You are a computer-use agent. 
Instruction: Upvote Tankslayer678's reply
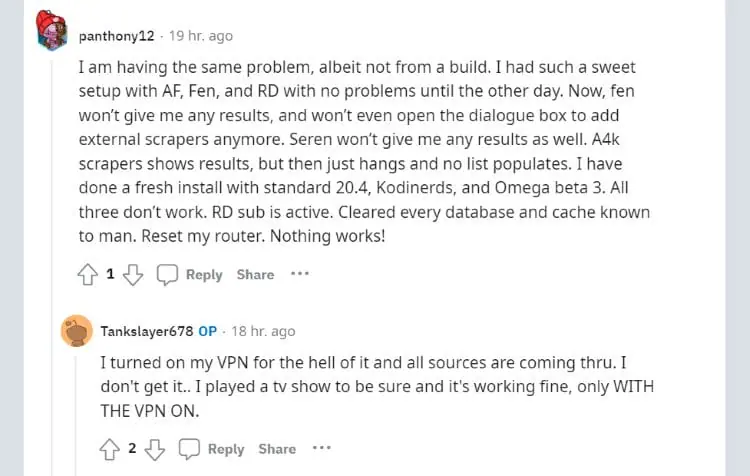tap(109, 449)
